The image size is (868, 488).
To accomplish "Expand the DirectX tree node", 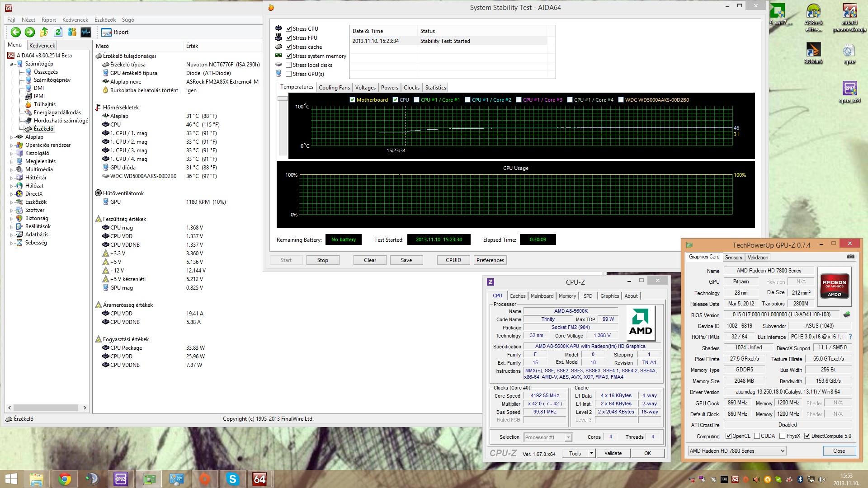I will tap(12, 194).
